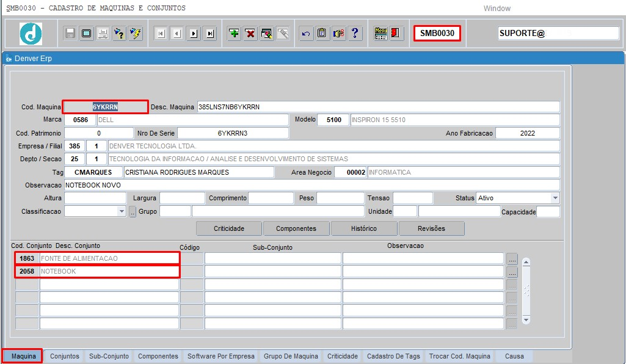This screenshot has height=364, width=626.
Task: Click the Peso input field
Action: [x=341, y=198]
